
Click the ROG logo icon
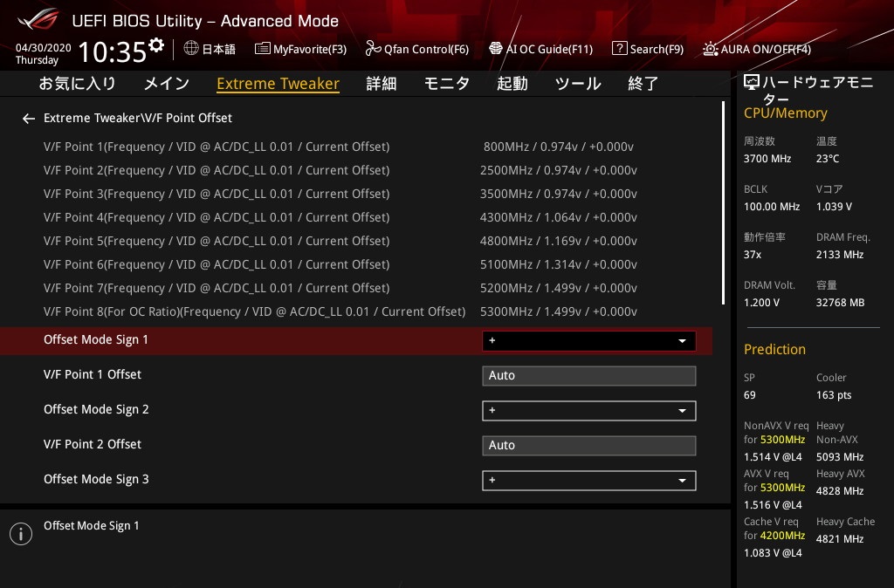coord(38,19)
